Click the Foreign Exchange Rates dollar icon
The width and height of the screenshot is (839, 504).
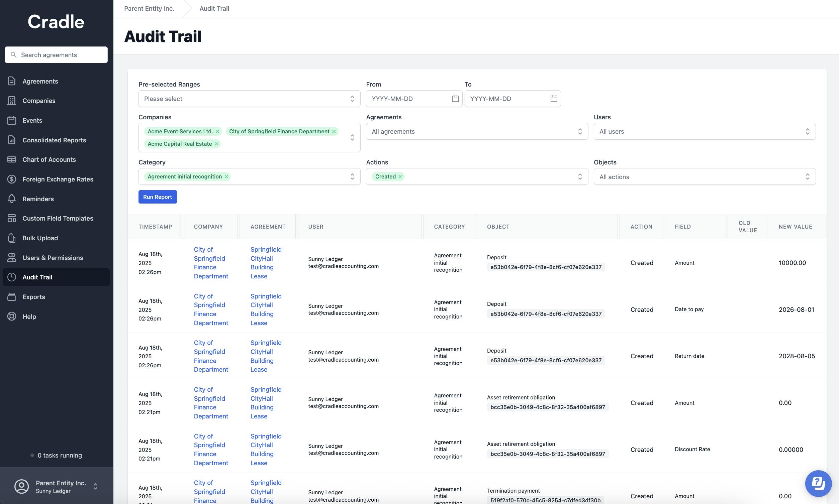coord(12,179)
